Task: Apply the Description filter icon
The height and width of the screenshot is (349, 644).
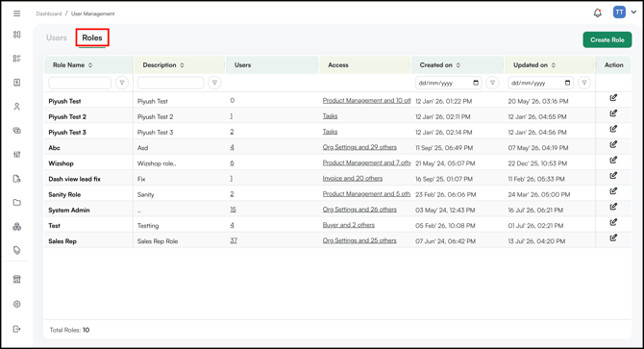Action: 214,83
